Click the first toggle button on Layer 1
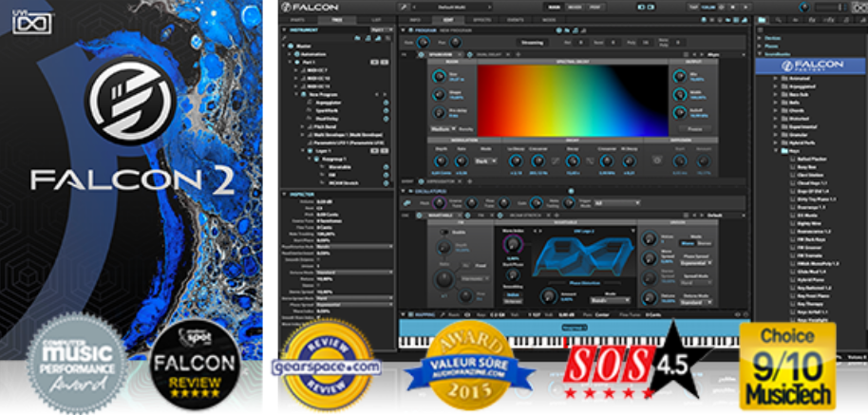The image size is (868, 415). 374,150
